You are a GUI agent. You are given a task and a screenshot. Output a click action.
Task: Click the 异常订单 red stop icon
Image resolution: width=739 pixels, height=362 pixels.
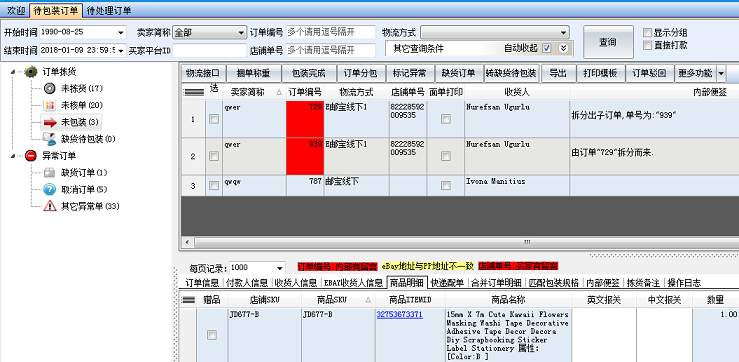(31, 156)
